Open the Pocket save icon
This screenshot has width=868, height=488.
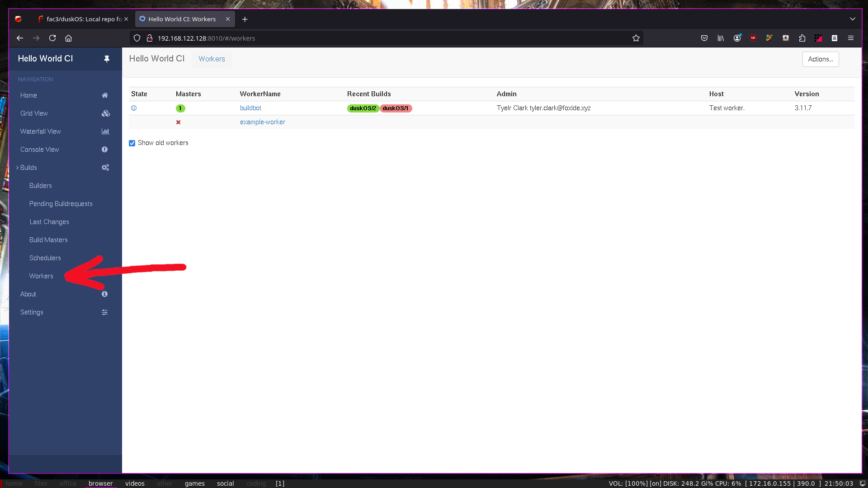point(704,38)
